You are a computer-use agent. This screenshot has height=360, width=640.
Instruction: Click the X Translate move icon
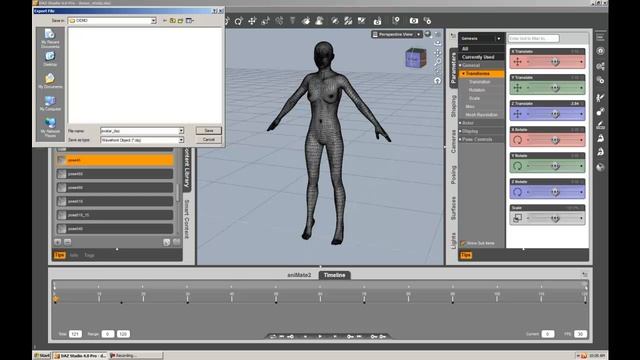pyautogui.click(x=518, y=62)
